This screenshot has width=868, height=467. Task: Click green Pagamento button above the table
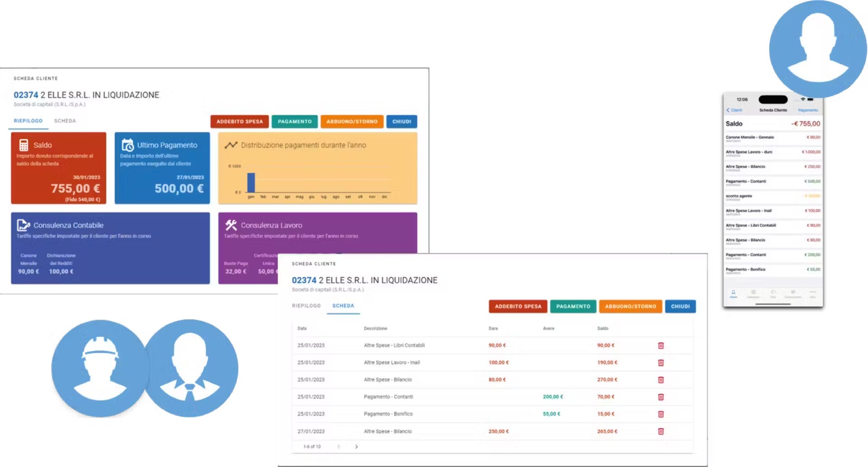pyautogui.click(x=573, y=307)
